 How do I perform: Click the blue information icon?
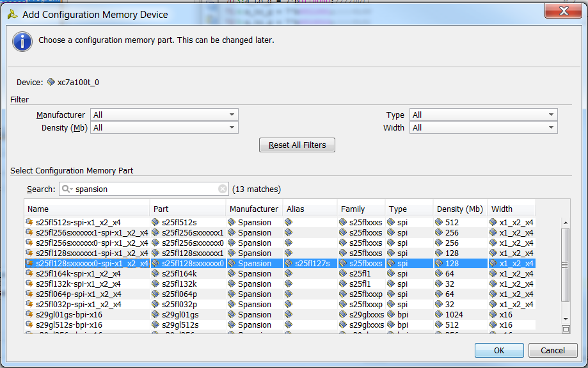tap(22, 41)
